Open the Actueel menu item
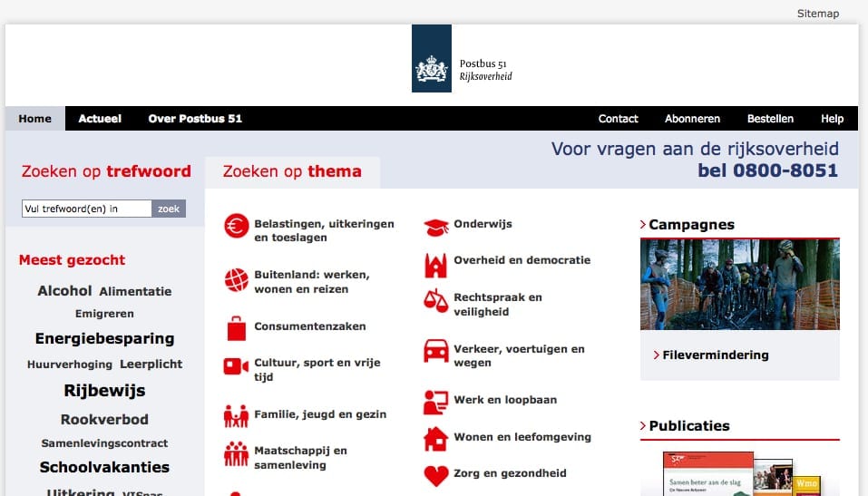 click(x=100, y=119)
